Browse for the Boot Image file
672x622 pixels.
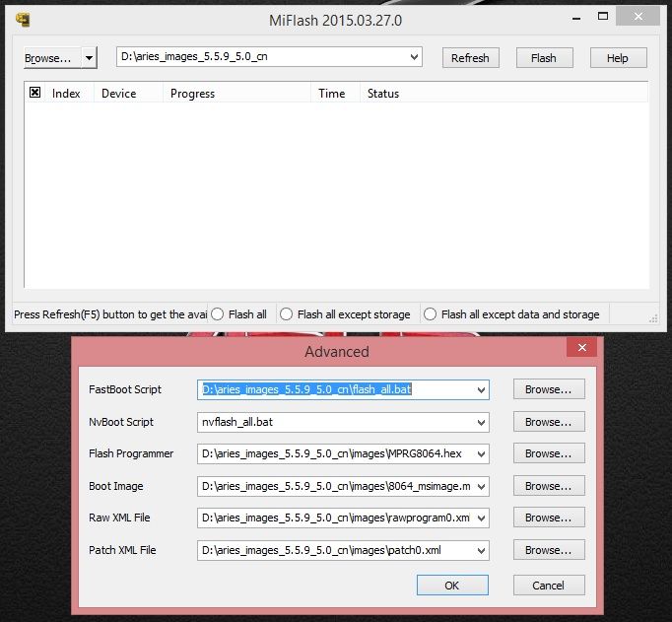[x=549, y=486]
